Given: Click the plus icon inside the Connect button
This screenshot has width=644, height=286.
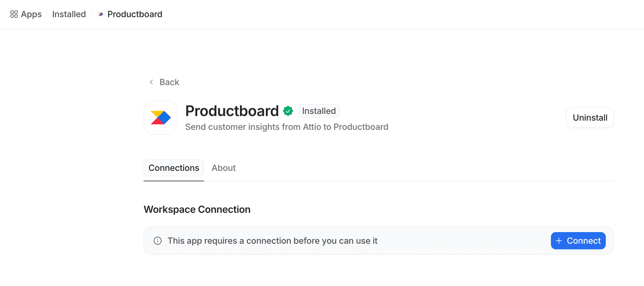Looking at the screenshot, I should tap(559, 241).
